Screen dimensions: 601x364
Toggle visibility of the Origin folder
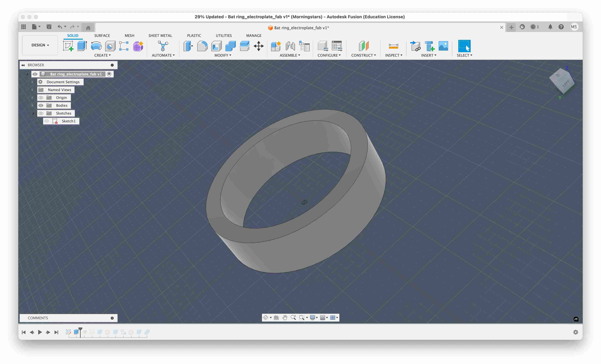pyautogui.click(x=41, y=97)
